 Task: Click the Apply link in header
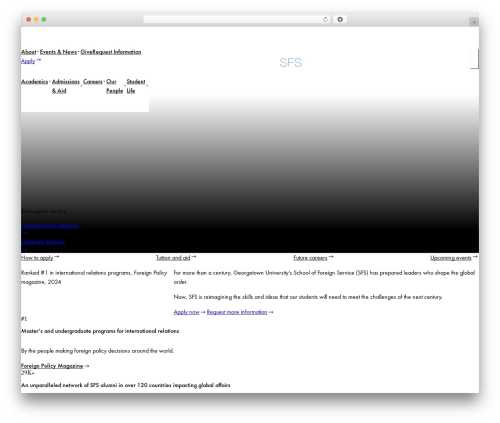point(28,61)
